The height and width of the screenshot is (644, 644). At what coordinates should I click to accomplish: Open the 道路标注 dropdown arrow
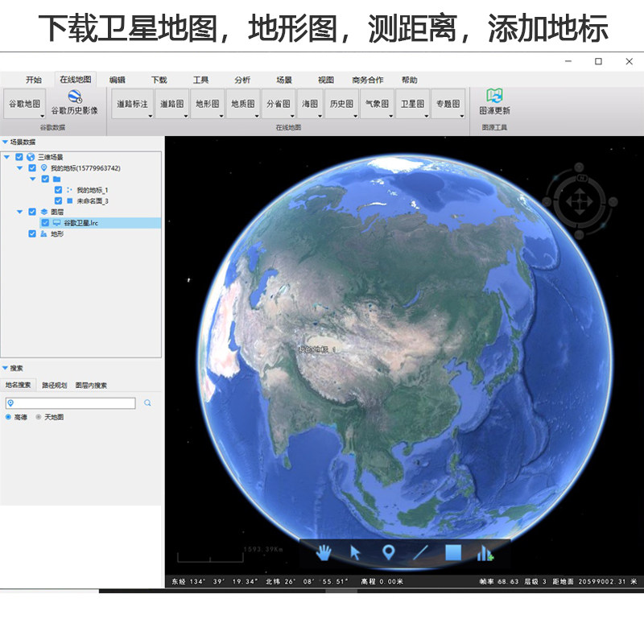150,116
